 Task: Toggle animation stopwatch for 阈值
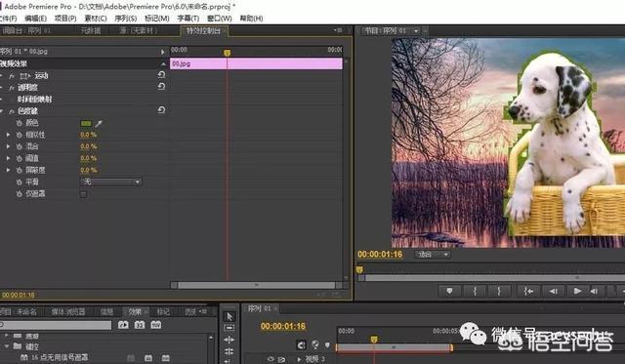coord(19,158)
